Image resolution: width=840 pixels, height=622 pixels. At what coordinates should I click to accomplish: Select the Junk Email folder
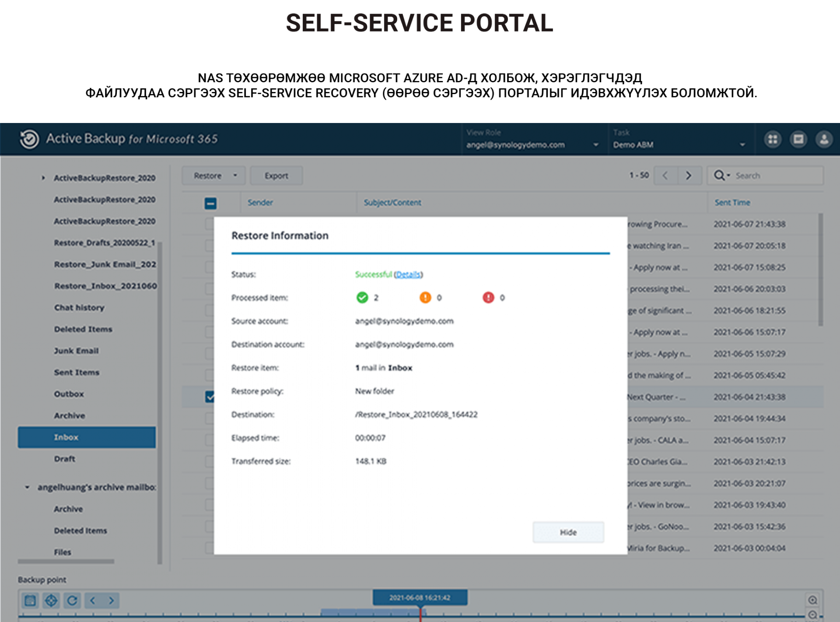[x=77, y=351]
